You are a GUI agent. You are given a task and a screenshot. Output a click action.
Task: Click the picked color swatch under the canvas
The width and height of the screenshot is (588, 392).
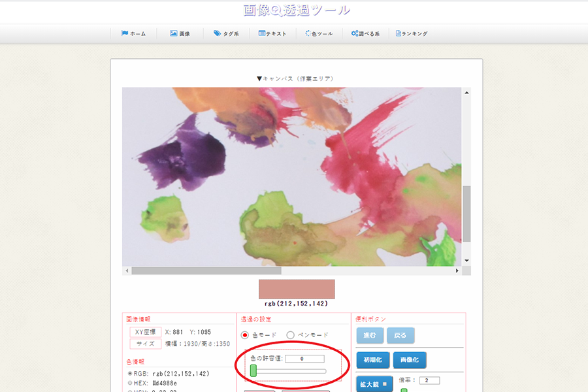(x=297, y=289)
